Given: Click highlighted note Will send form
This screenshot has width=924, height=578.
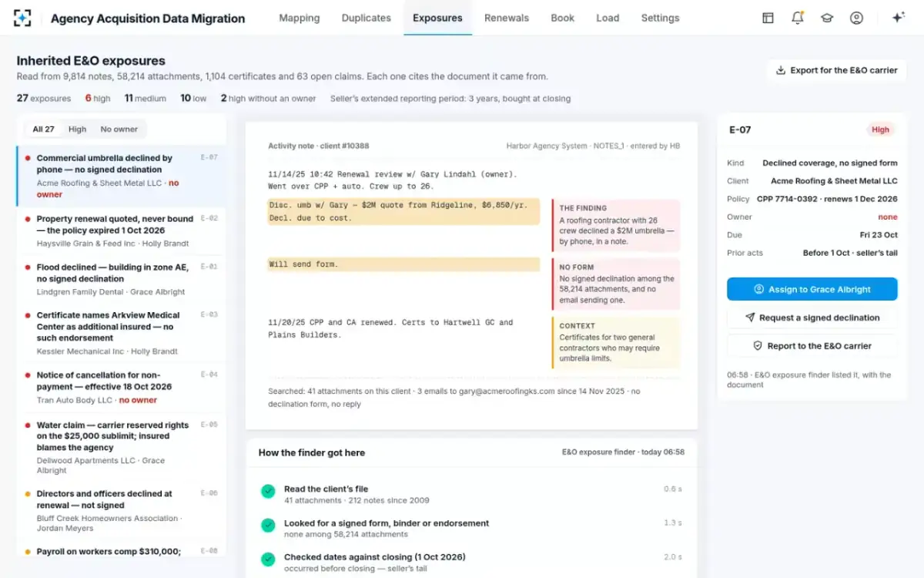Looking at the screenshot, I should coord(403,264).
